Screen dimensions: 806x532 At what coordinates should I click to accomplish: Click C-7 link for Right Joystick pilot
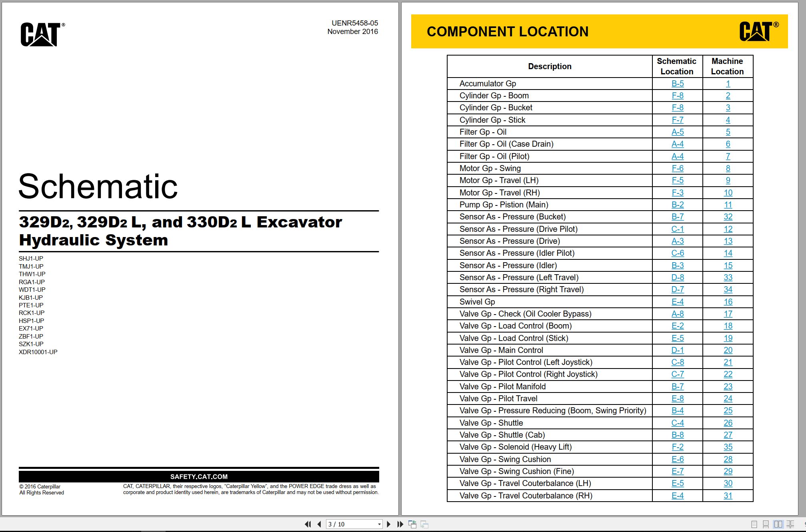678,374
